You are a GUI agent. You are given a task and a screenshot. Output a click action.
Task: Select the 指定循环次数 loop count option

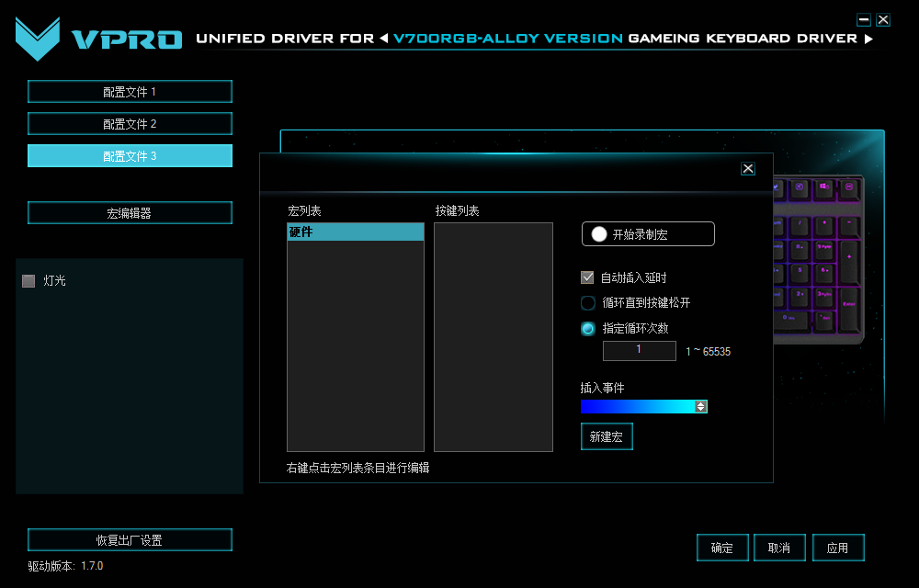point(585,328)
